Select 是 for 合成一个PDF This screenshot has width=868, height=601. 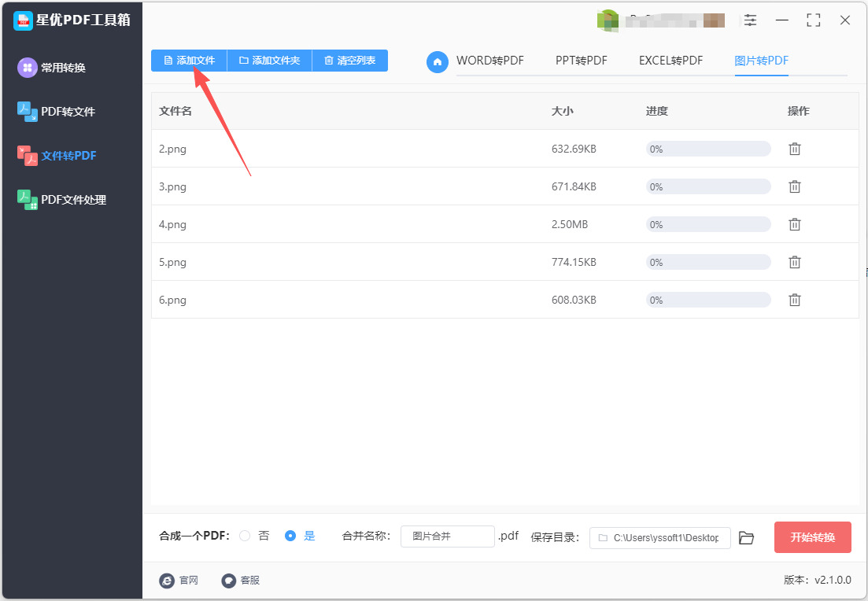click(x=290, y=536)
